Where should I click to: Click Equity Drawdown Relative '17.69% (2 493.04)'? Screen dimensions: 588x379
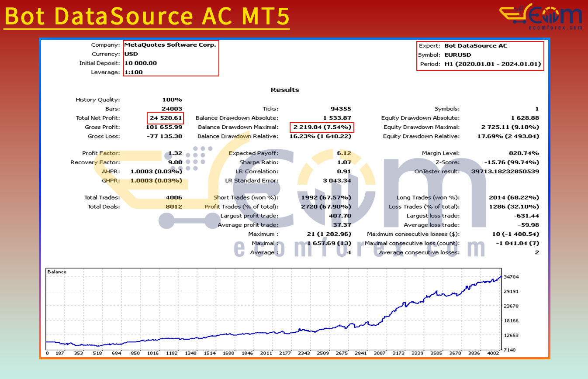508,136
